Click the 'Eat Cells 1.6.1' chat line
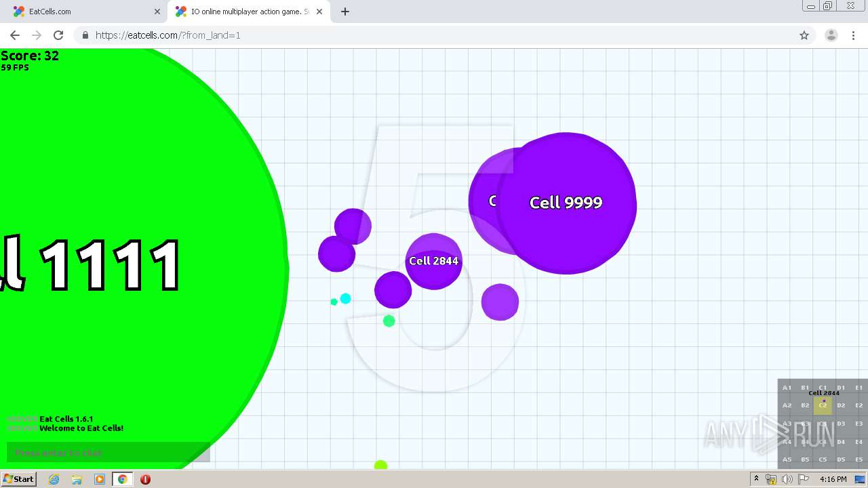 (66, 419)
